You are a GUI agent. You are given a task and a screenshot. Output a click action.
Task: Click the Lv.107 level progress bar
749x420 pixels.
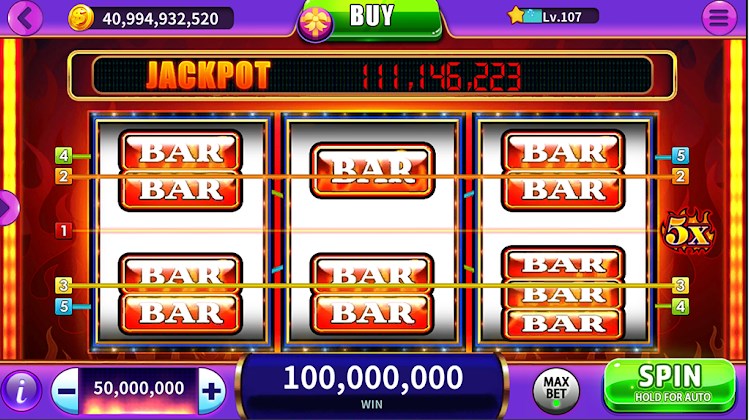click(x=561, y=16)
